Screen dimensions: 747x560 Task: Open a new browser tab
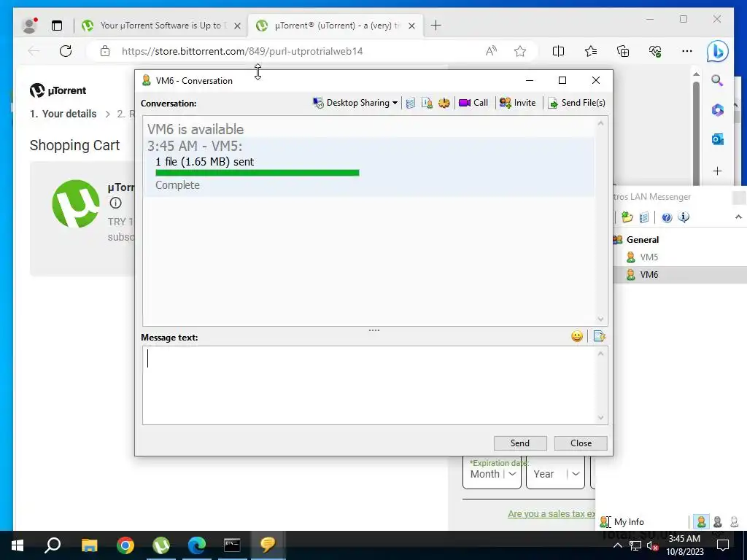(x=436, y=26)
